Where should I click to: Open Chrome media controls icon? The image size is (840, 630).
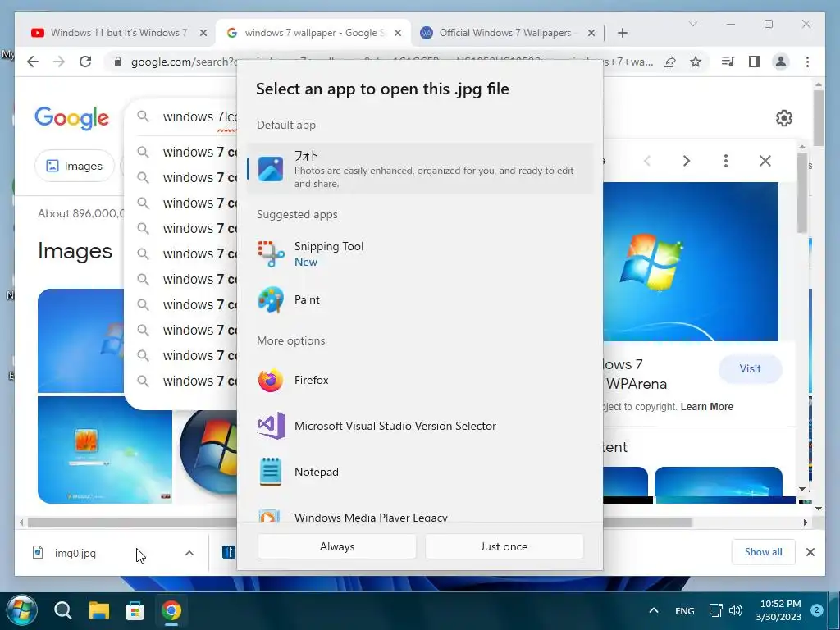(728, 62)
